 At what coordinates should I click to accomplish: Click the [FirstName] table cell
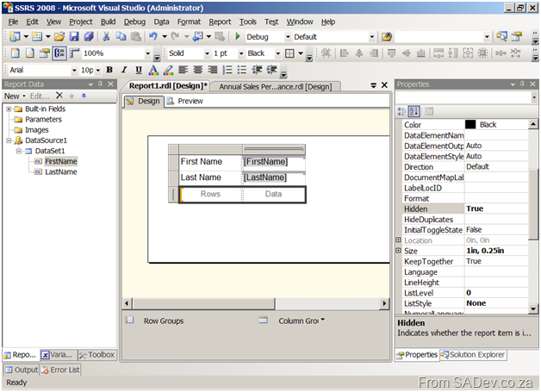pos(274,162)
